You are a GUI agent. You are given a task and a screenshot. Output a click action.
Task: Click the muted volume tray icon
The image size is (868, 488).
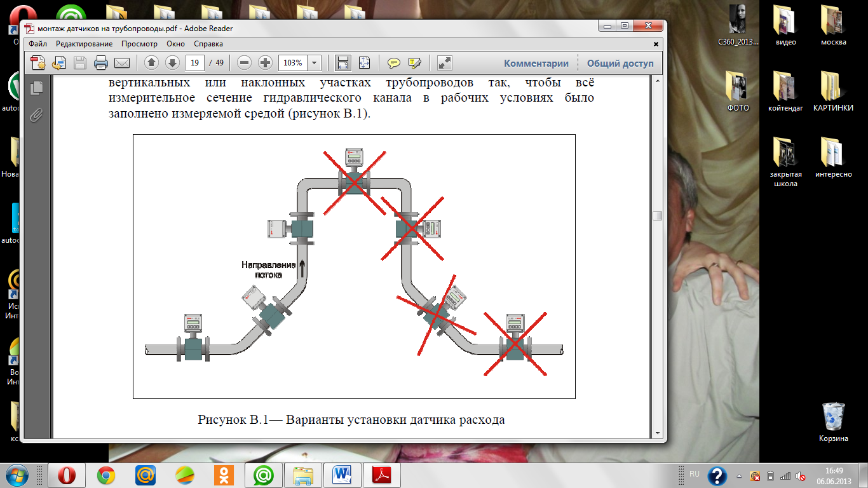[801, 475]
